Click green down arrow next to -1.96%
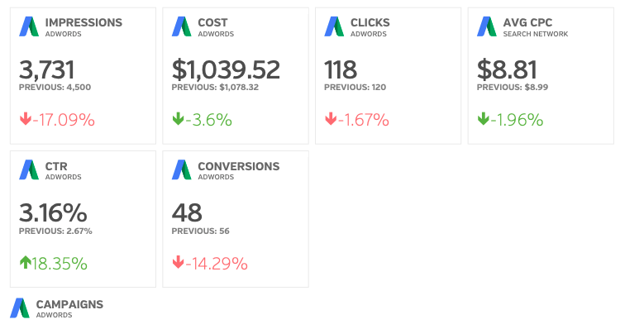The image size is (644, 329). 484,119
